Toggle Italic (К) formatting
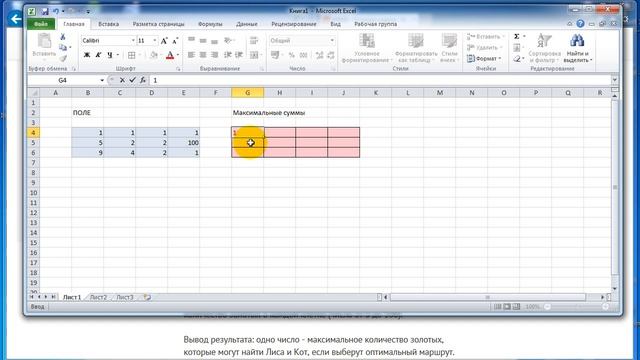The image size is (640, 360). click(x=98, y=55)
